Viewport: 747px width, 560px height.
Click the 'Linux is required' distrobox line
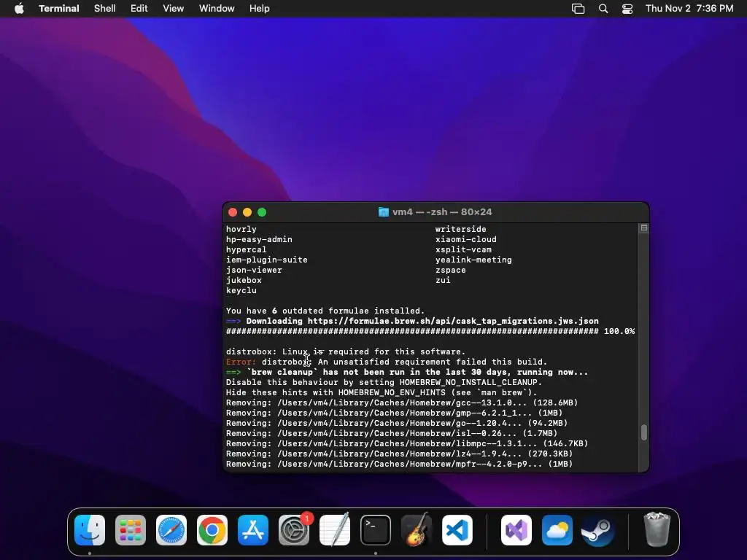point(346,352)
